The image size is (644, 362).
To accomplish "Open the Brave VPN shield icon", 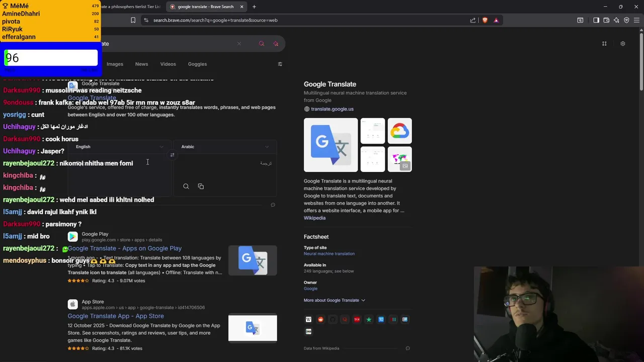I will (626, 20).
